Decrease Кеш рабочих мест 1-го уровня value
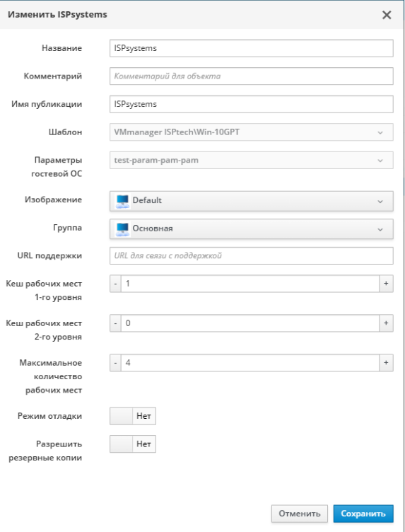 coord(116,284)
